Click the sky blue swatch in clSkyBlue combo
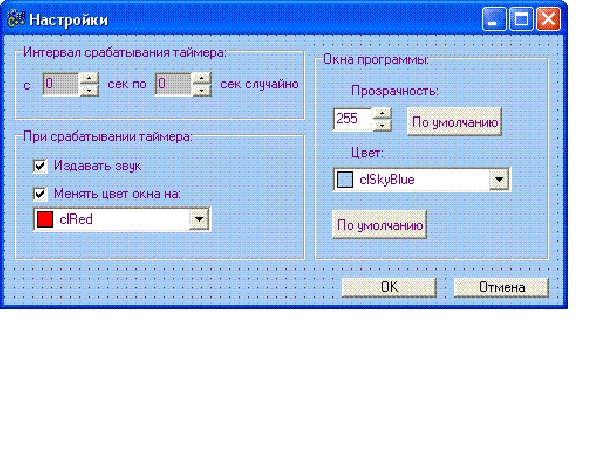 pos(345,180)
